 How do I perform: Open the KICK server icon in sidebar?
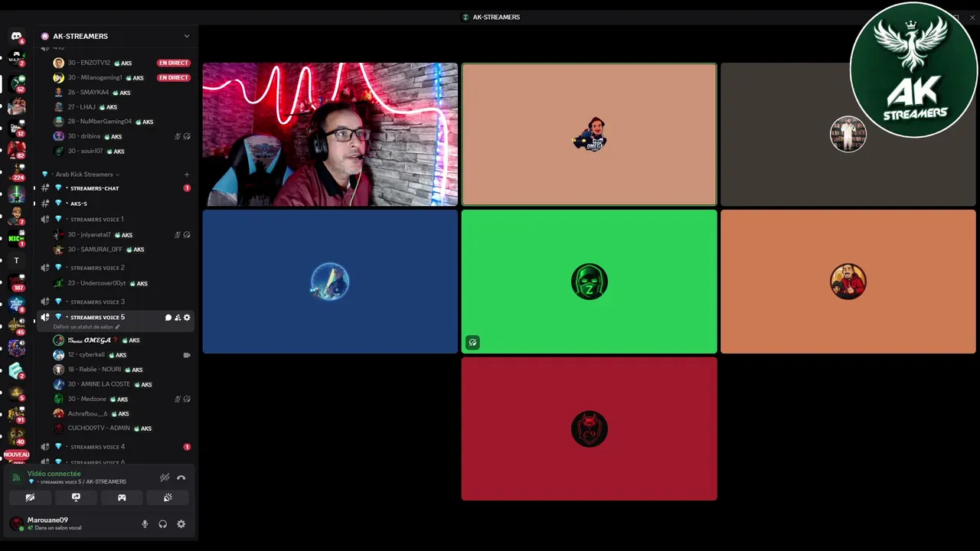tap(16, 238)
